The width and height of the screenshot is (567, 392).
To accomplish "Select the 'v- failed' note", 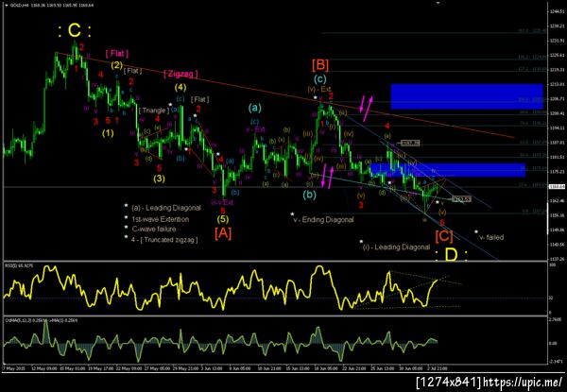I will pos(491,237).
